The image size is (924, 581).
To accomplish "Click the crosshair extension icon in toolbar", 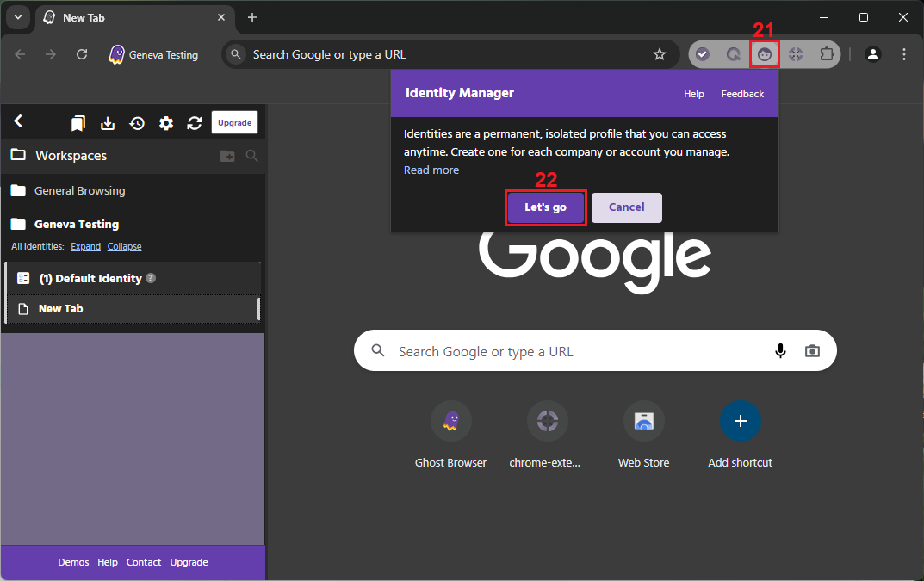I will pyautogui.click(x=796, y=54).
